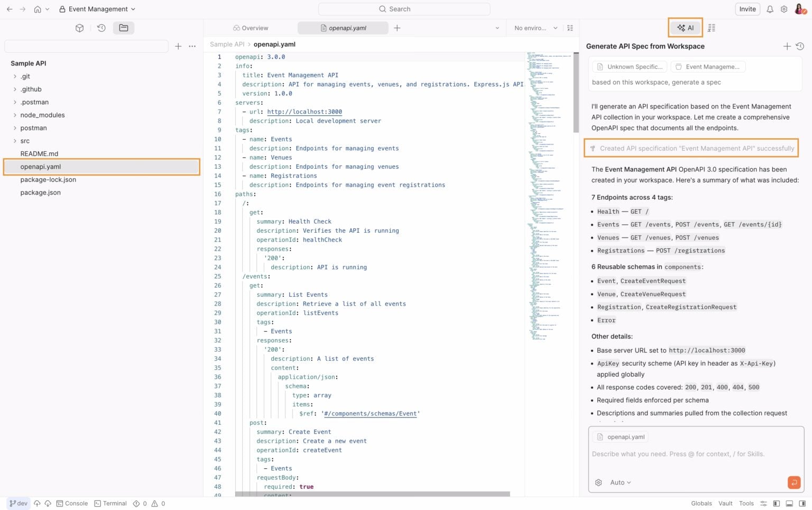Screen dimensions: 812x510
Task: Expand the node_modules folder
Action: (x=15, y=115)
